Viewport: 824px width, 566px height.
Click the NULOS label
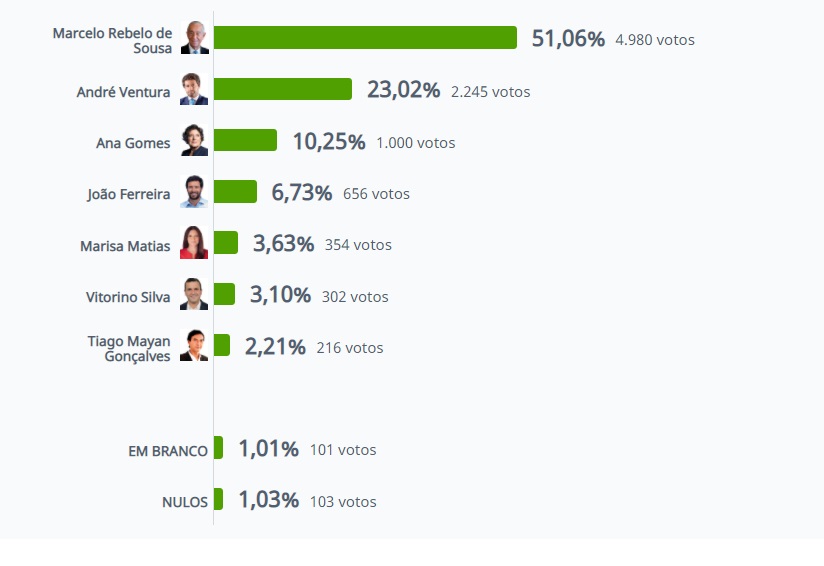[185, 502]
